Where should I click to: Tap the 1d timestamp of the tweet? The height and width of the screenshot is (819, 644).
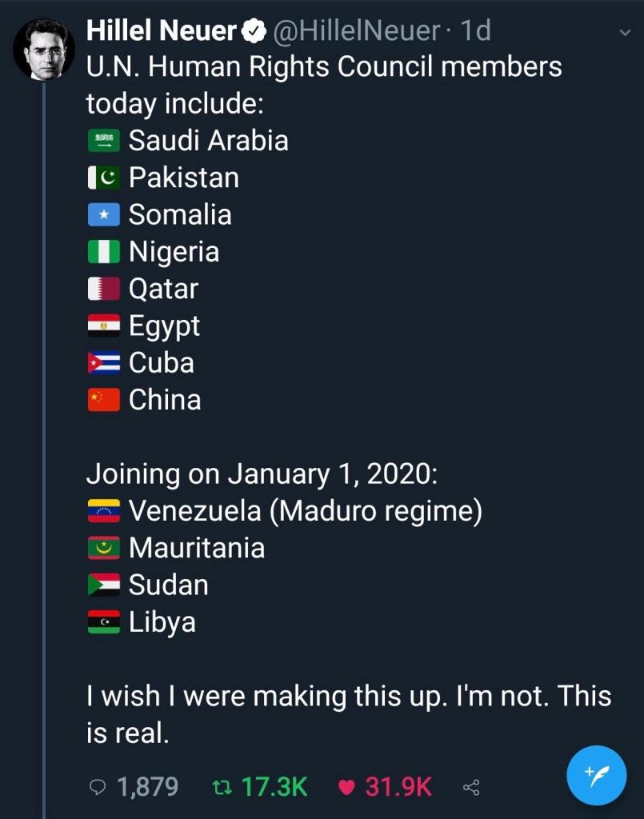coord(476,30)
